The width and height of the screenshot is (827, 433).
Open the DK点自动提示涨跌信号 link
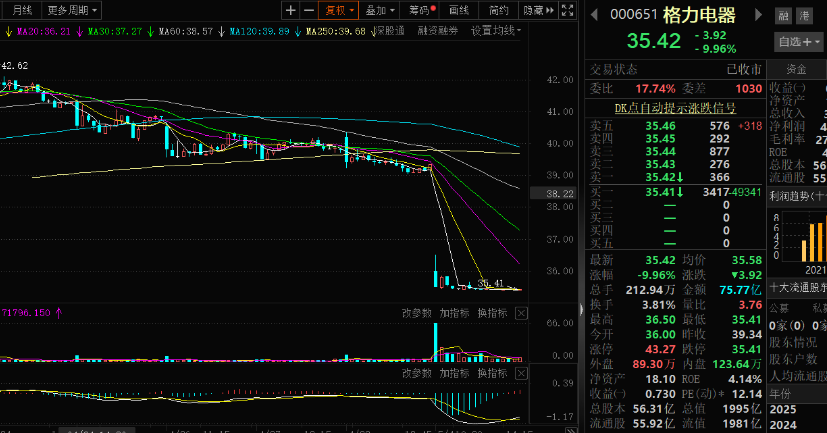pos(674,107)
